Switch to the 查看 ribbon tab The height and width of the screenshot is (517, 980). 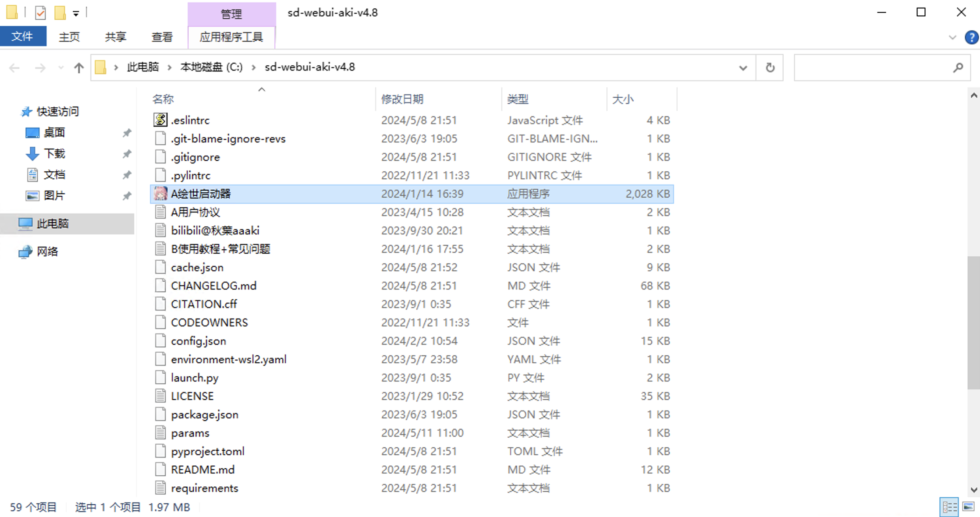162,37
